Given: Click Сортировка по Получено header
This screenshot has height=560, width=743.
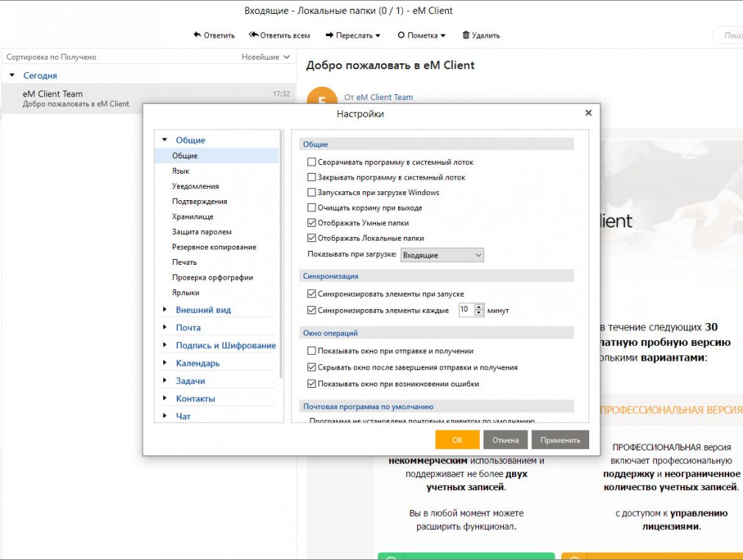Looking at the screenshot, I should 51,57.
